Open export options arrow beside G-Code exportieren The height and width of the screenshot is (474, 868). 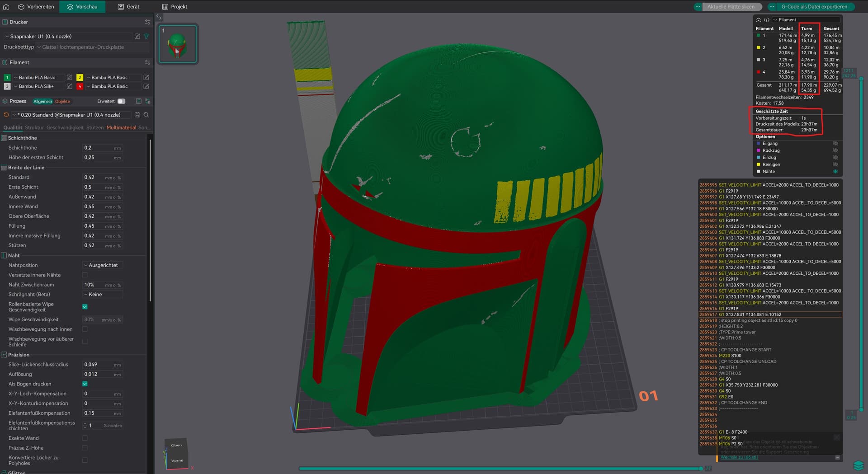(772, 7)
